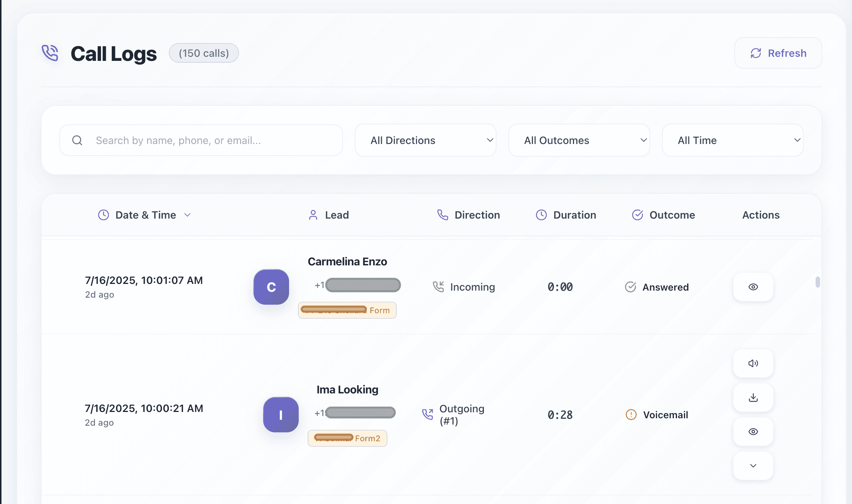852x504 pixels.
Task: Click the Incoming call direction icon
Action: pos(438,287)
